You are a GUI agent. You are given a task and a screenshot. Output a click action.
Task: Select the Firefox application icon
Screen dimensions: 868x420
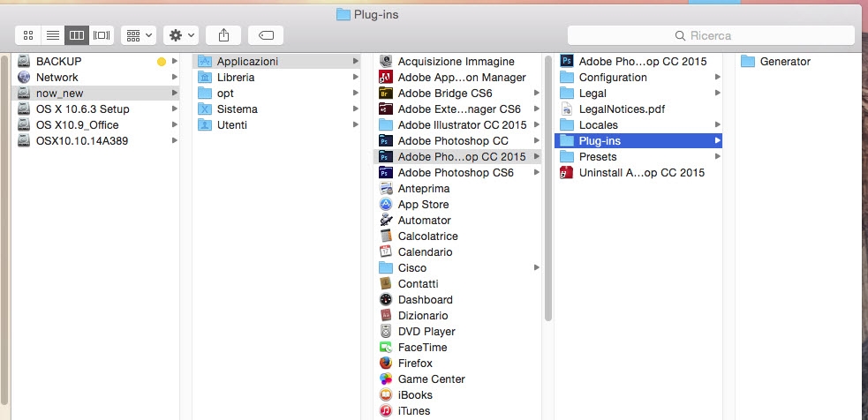tap(386, 364)
